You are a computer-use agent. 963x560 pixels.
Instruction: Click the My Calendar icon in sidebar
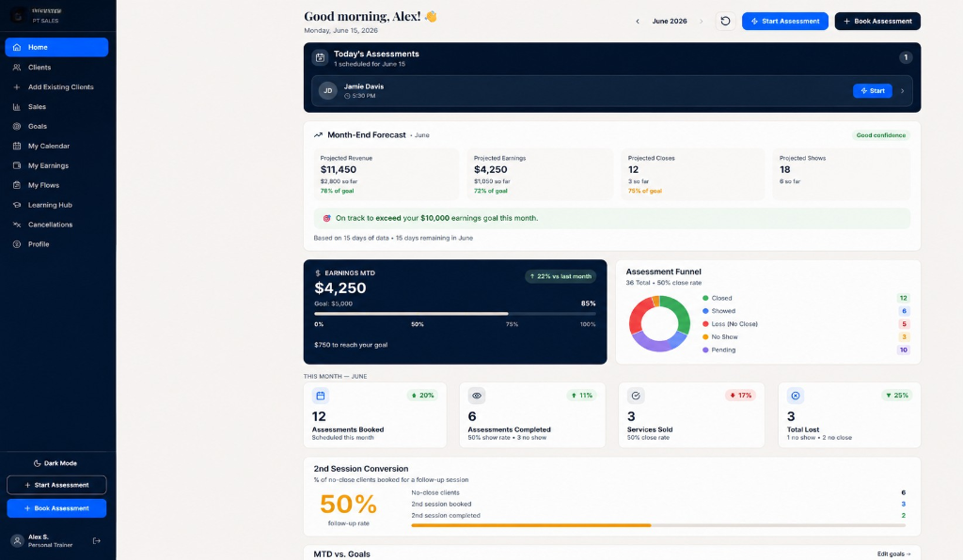[17, 146]
